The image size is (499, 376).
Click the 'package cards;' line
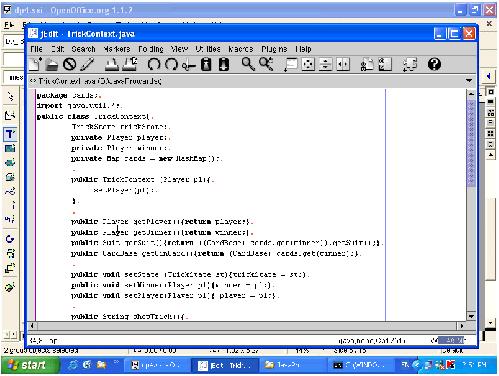[68, 96]
